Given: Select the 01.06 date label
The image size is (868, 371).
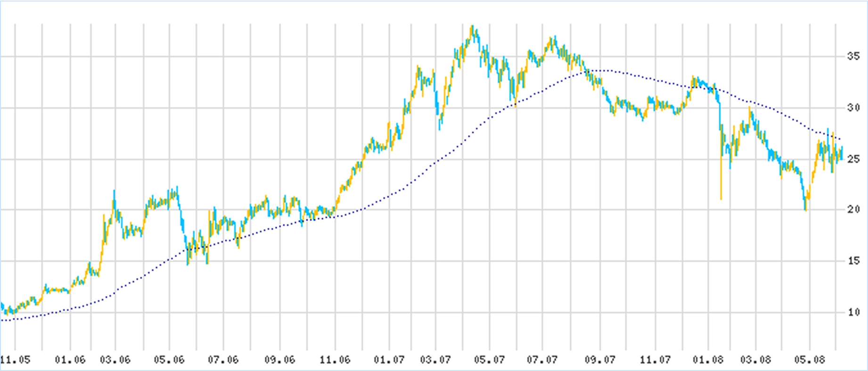Looking at the screenshot, I should (70, 360).
